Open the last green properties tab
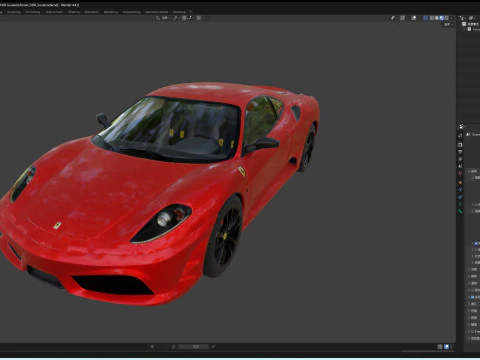Image resolution: width=480 pixels, height=360 pixels. (460, 211)
